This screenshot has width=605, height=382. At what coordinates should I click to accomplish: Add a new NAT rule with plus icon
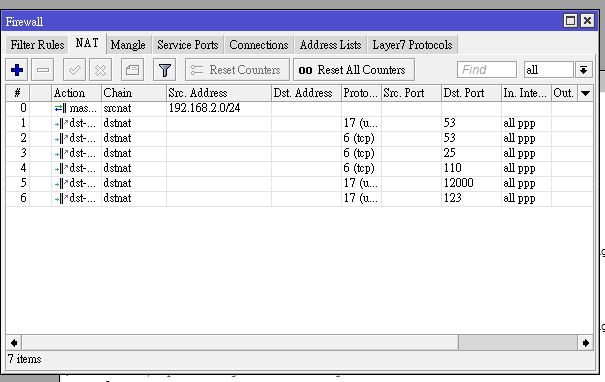point(17,70)
